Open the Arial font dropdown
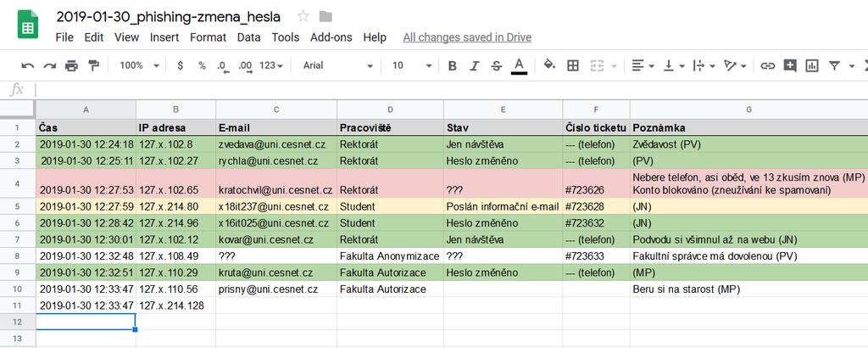This screenshot has width=868, height=348. tap(337, 65)
